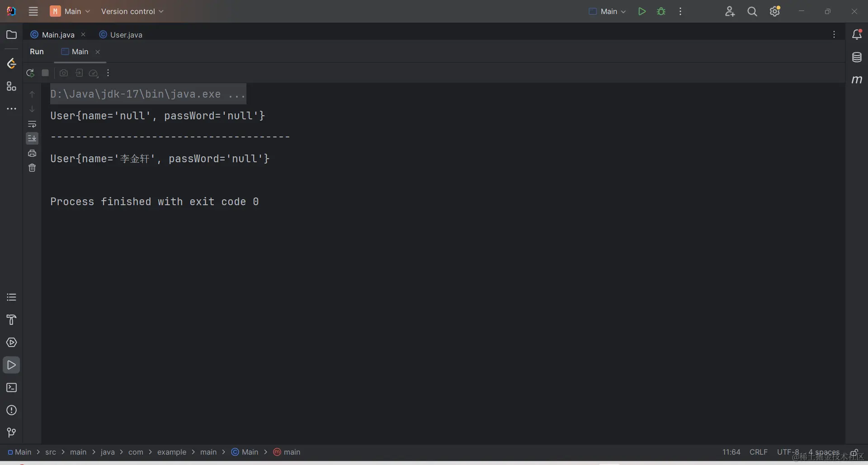The width and height of the screenshot is (868, 465).
Task: Open the Maven tool window
Action: 857,80
